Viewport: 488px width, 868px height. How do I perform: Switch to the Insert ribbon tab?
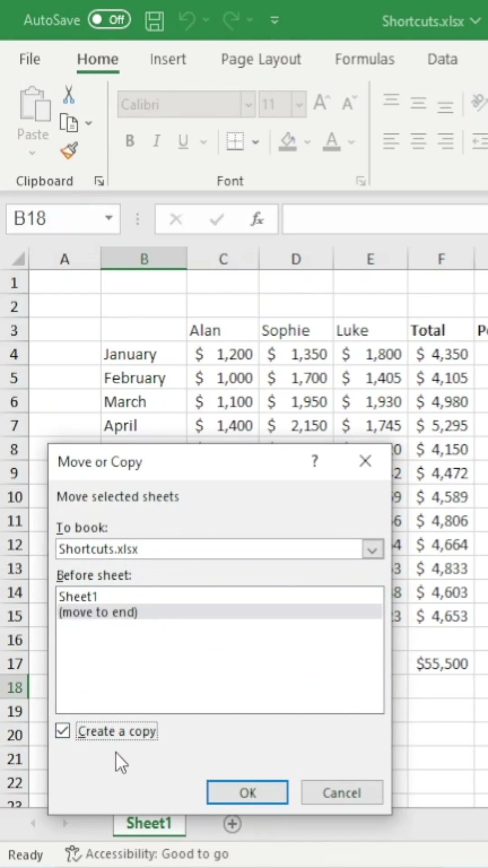168,59
